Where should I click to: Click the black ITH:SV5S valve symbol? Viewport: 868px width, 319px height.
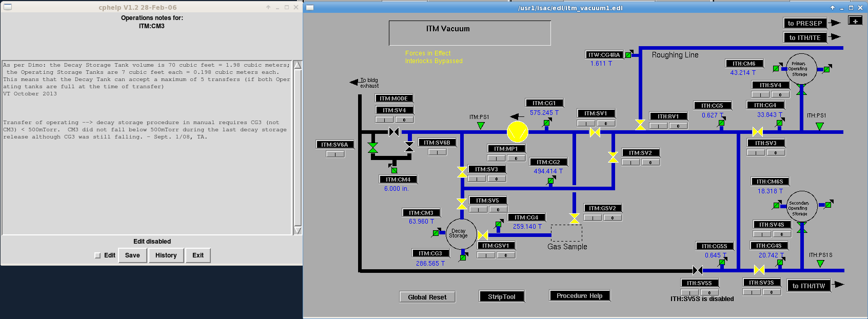[x=698, y=270]
